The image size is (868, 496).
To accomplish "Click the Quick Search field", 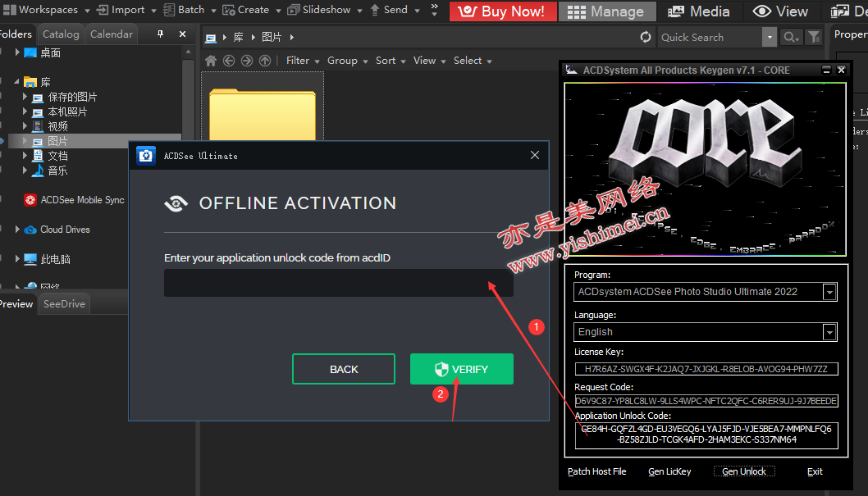I will (710, 37).
